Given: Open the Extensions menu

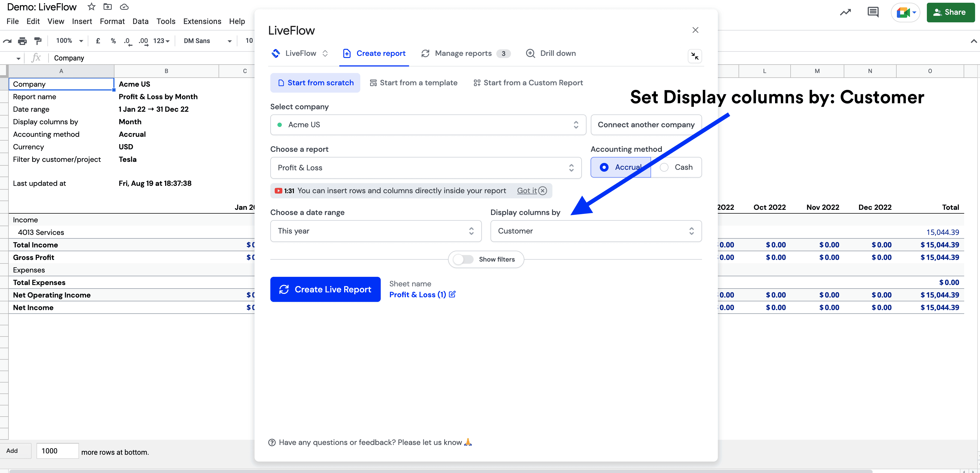Looking at the screenshot, I should 202,21.
